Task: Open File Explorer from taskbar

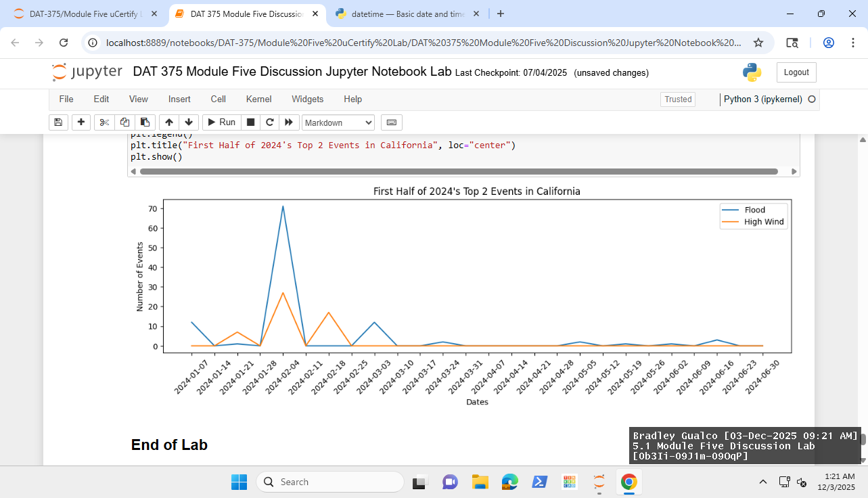Action: pos(480,482)
